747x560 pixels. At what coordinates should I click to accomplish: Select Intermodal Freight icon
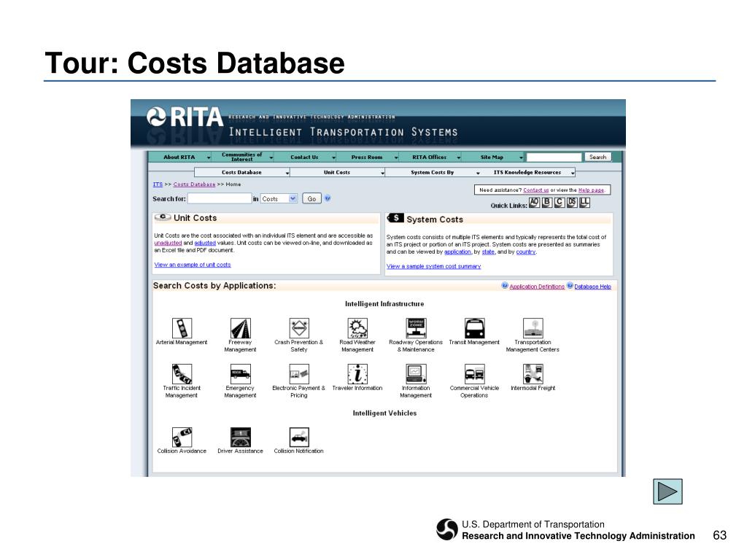click(533, 374)
